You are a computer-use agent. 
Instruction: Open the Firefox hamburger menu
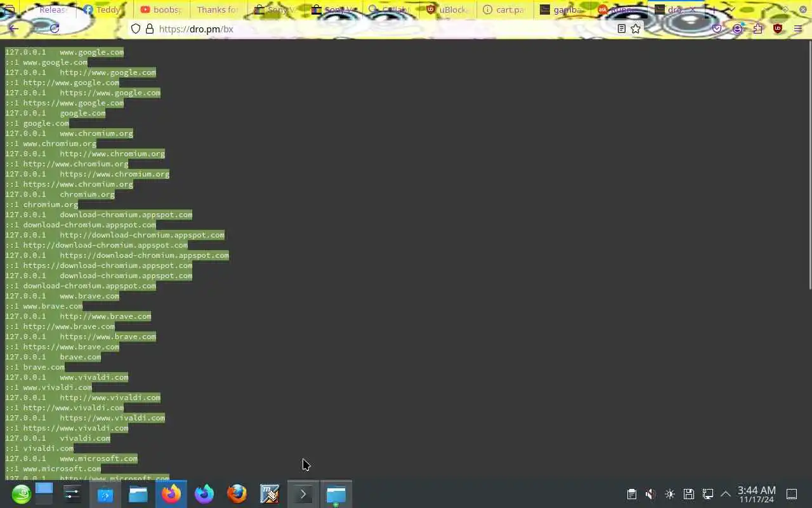pos(798,29)
